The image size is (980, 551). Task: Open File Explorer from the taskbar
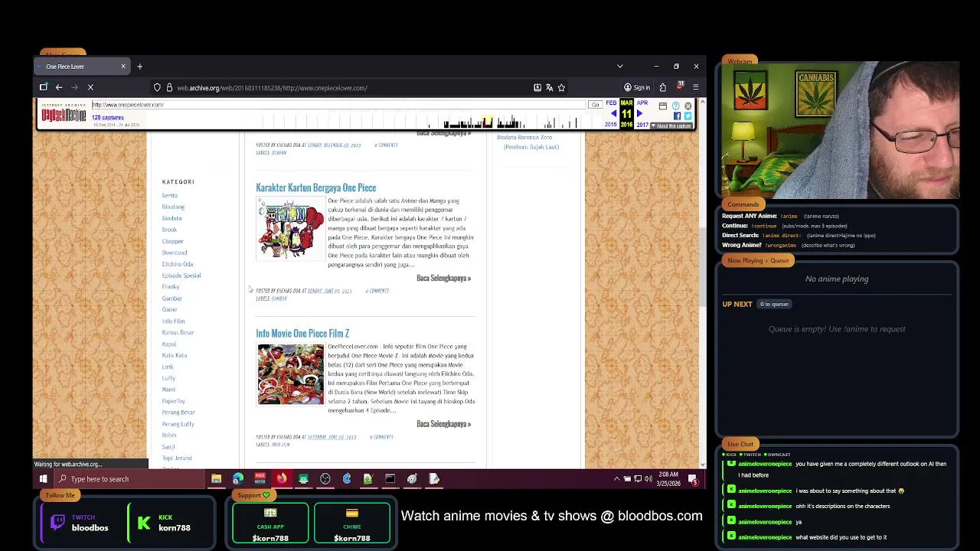point(217,479)
